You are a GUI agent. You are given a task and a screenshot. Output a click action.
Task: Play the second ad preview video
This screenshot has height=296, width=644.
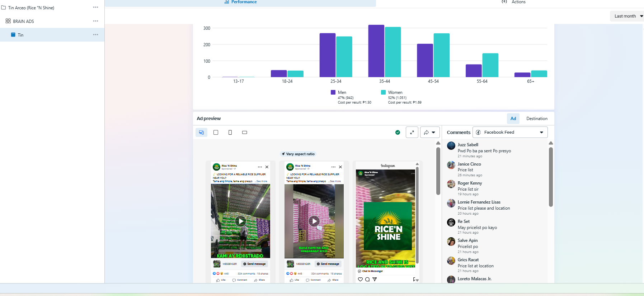314,221
